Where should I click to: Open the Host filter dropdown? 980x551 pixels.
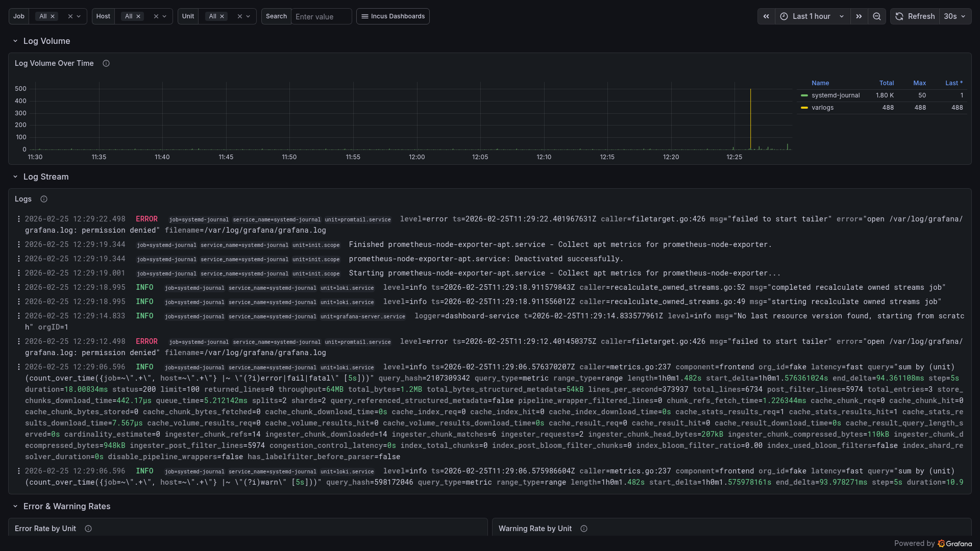[164, 16]
